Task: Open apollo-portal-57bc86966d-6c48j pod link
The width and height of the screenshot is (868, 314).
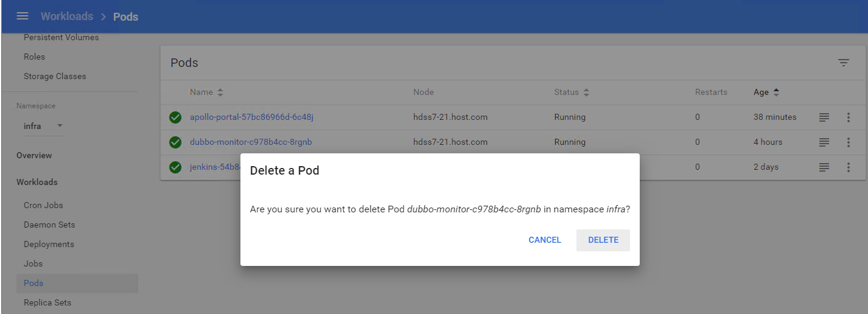Action: [251, 117]
